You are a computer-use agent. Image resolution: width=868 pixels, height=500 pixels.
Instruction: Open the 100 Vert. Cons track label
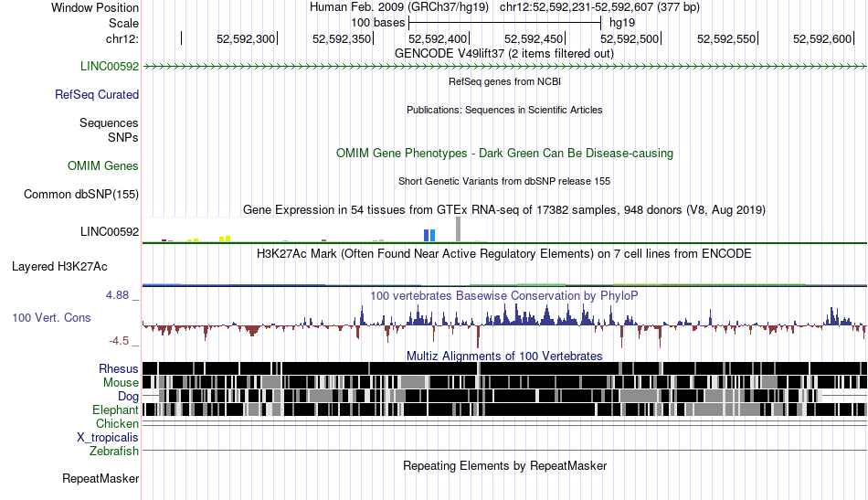[x=51, y=318]
